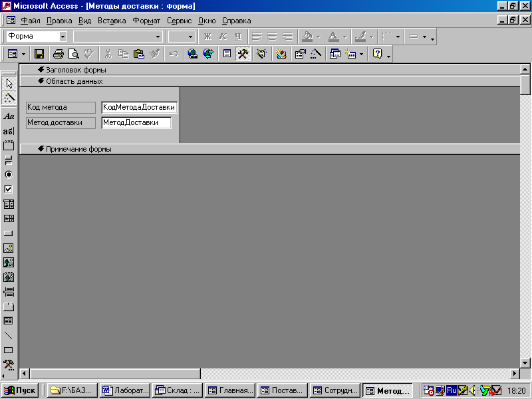Open the Формат menu
This screenshot has width=532, height=399.
click(x=146, y=21)
